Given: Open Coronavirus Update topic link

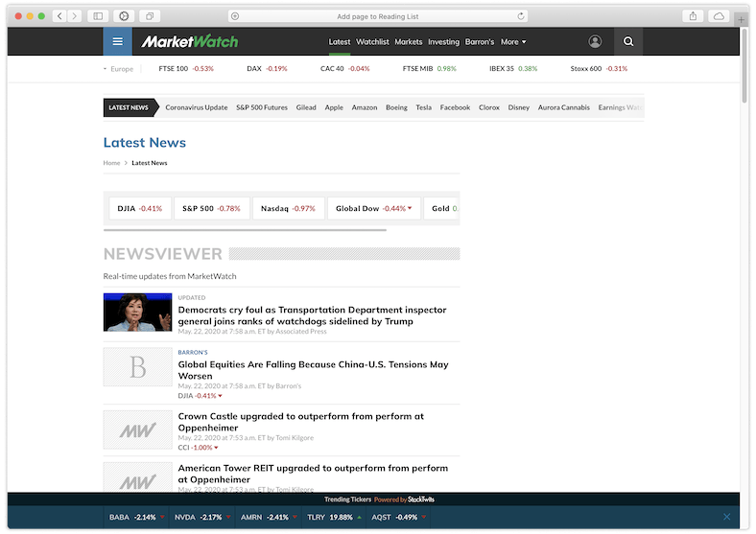Looking at the screenshot, I should point(197,107).
